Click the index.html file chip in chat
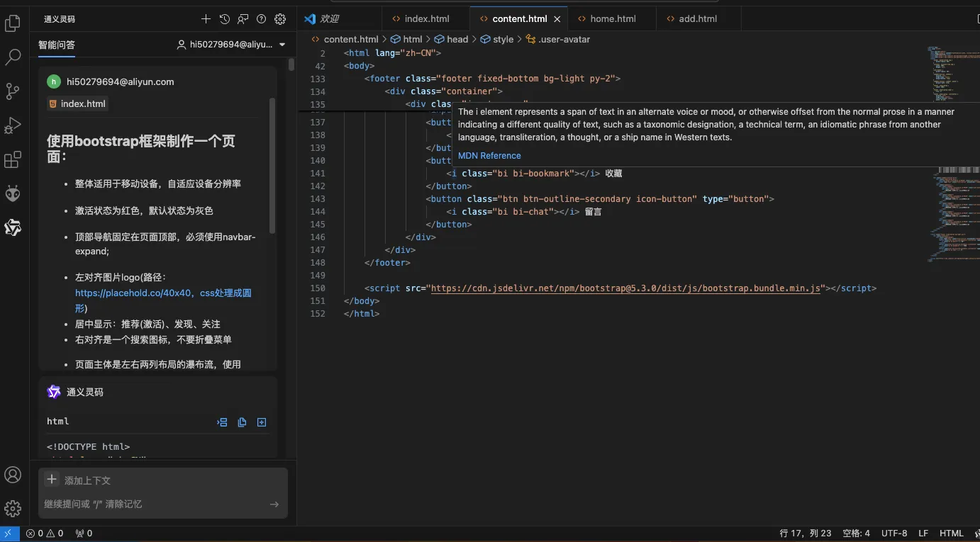Image resolution: width=980 pixels, height=542 pixels. [77, 103]
